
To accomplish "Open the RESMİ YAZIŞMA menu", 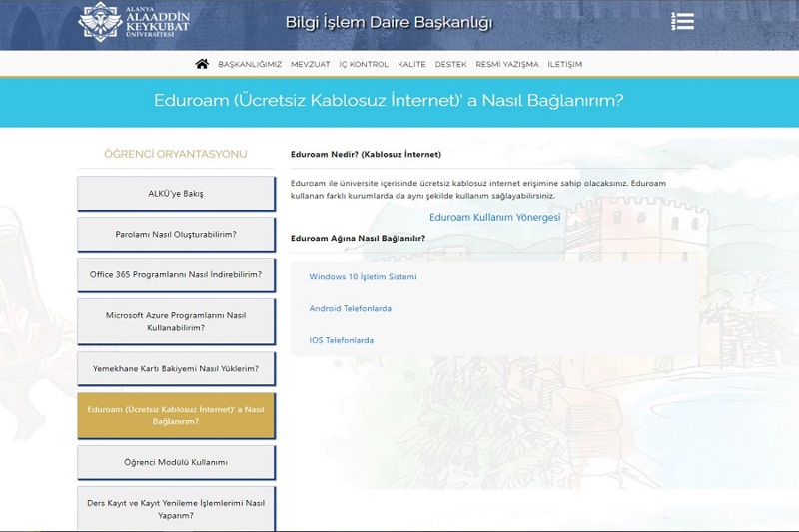I will (507, 64).
